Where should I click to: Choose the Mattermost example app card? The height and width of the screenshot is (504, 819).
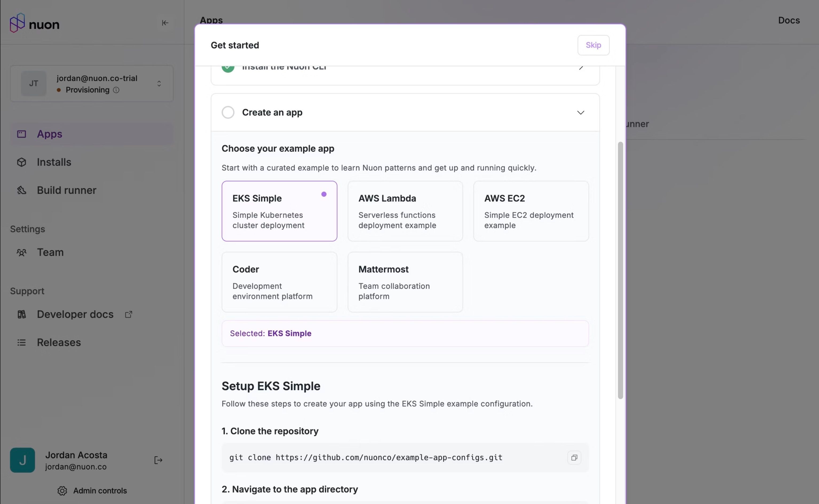click(x=405, y=282)
